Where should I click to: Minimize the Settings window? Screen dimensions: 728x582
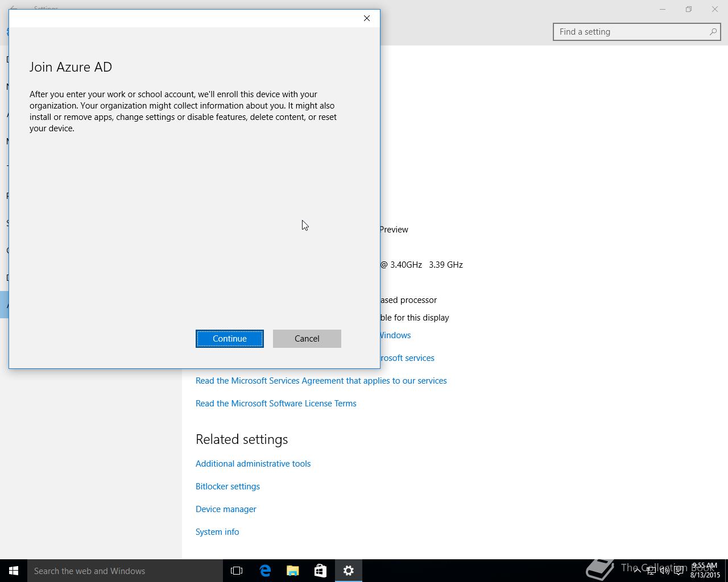[x=663, y=9]
